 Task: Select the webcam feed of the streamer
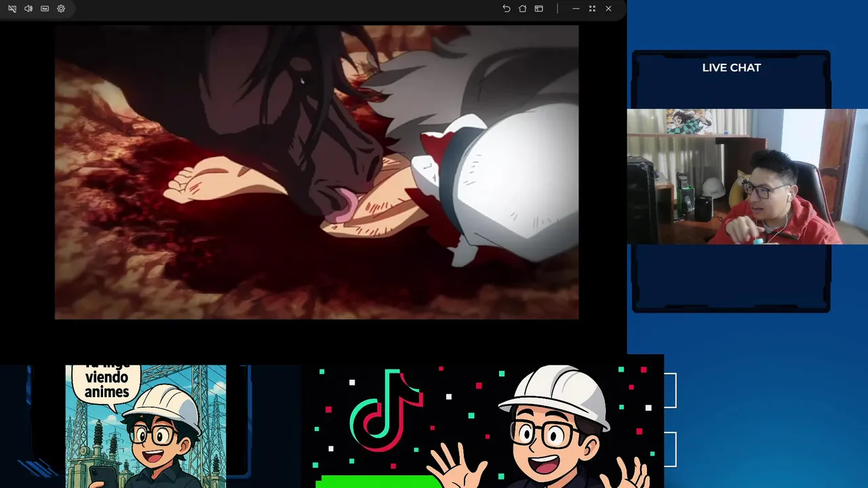pyautogui.click(x=747, y=176)
